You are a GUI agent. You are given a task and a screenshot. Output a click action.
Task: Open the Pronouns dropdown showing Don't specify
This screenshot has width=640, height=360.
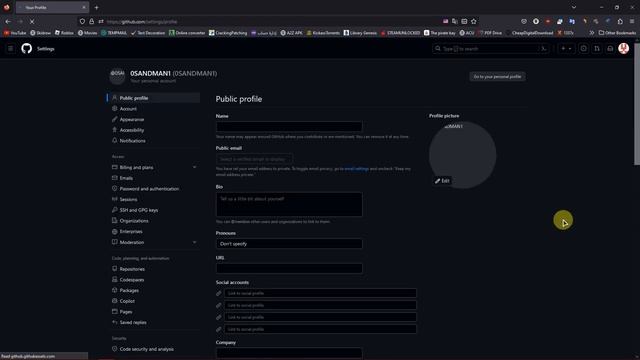[289, 244]
